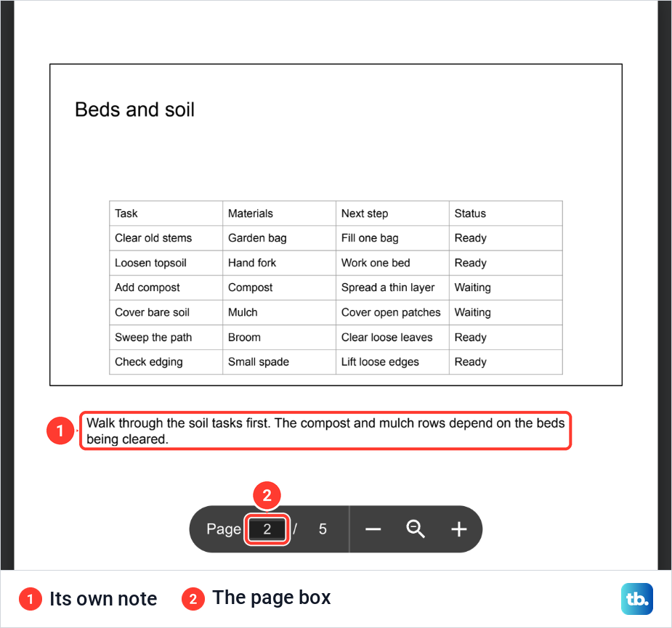This screenshot has width=672, height=628.
Task: Click the "Status" header cell
Action: 506,213
